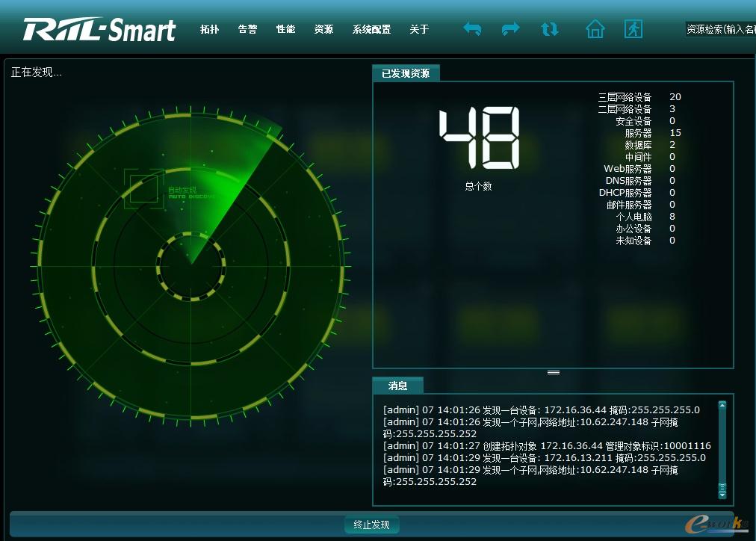Image resolution: width=756 pixels, height=541 pixels.
Task: Click the splitter handle between the two panels
Action: point(553,372)
